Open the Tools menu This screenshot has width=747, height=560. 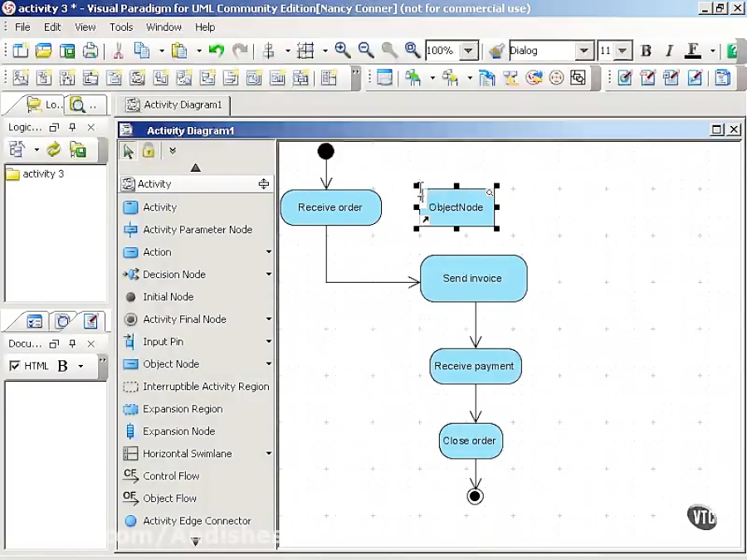[x=121, y=27]
